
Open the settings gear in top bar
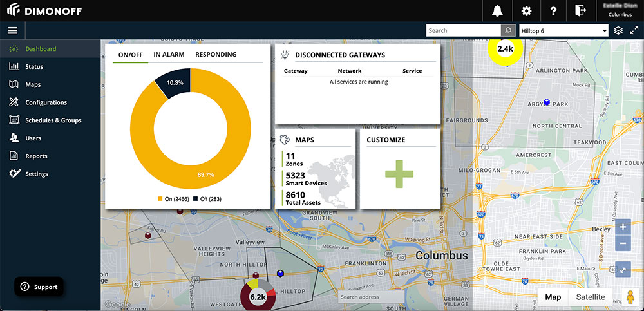[526, 11]
